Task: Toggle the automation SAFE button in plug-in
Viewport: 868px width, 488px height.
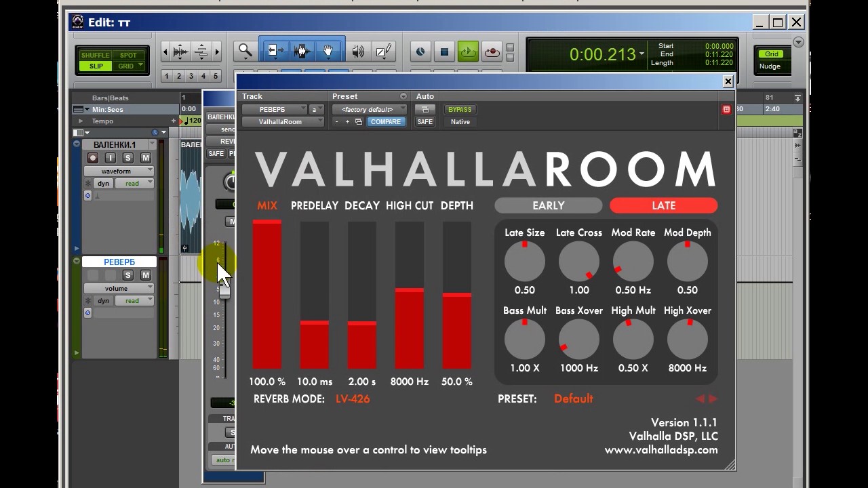Action: coord(425,122)
